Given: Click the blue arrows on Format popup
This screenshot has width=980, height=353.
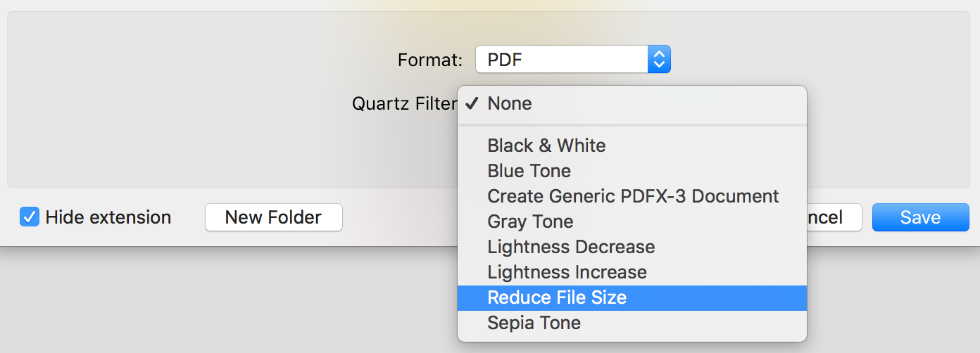Looking at the screenshot, I should point(659,60).
